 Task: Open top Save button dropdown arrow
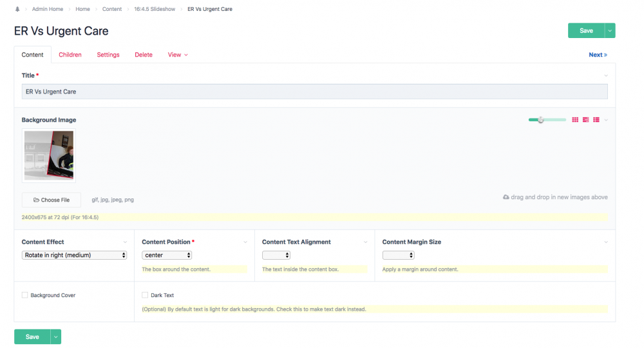point(610,31)
